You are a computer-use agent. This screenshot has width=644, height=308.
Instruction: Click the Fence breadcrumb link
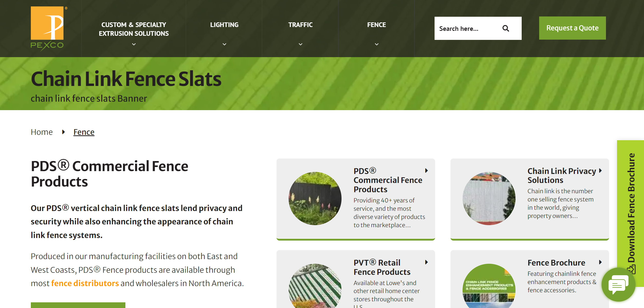coord(84,132)
